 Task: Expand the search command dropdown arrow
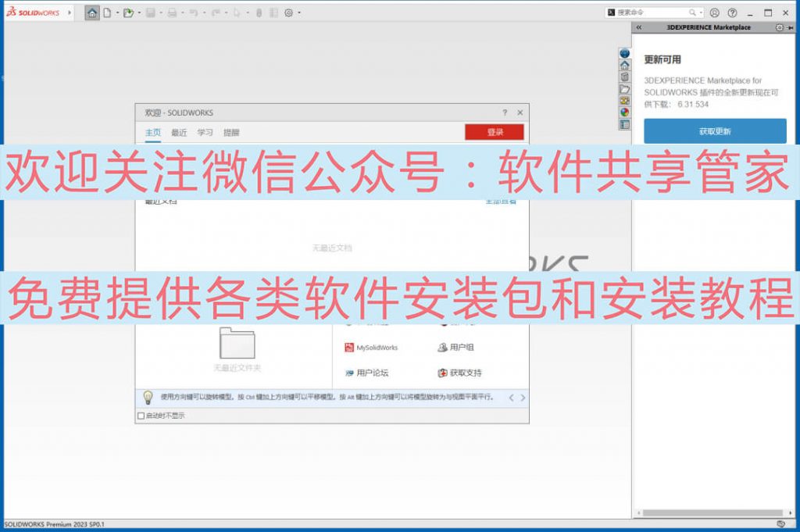coord(701,12)
